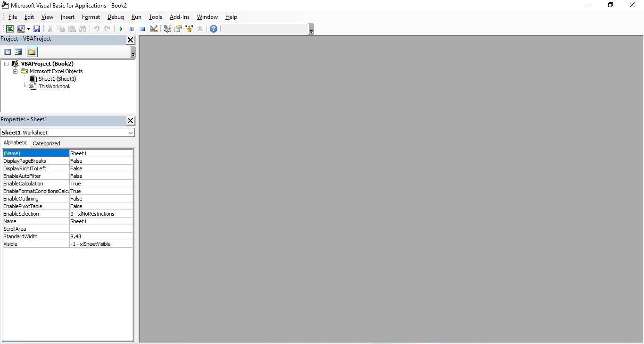Open the Run menu

[136, 17]
